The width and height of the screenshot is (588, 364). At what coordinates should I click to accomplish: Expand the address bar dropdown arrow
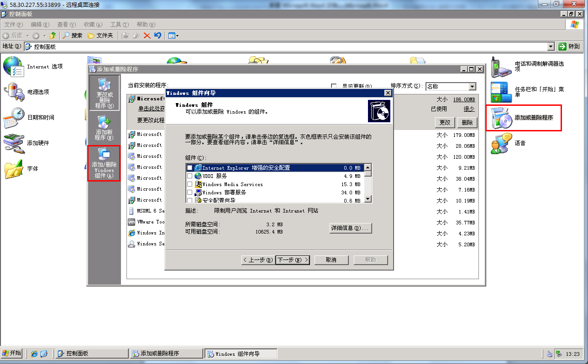click(551, 47)
